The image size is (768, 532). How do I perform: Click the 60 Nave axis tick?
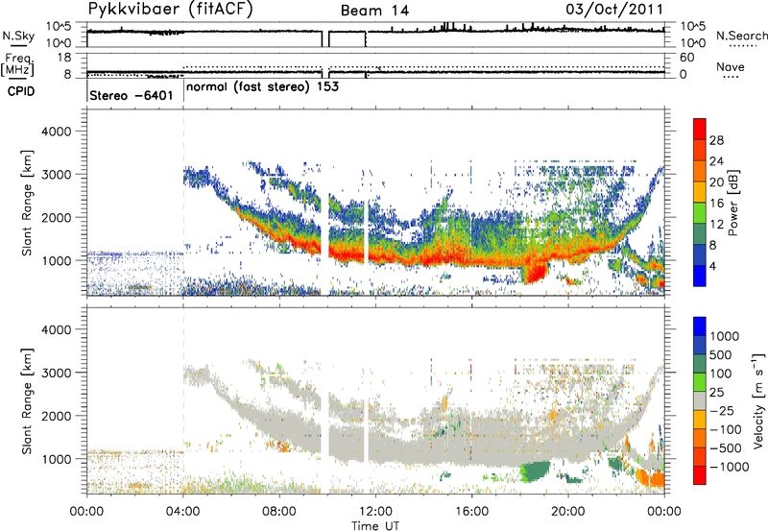[686, 58]
